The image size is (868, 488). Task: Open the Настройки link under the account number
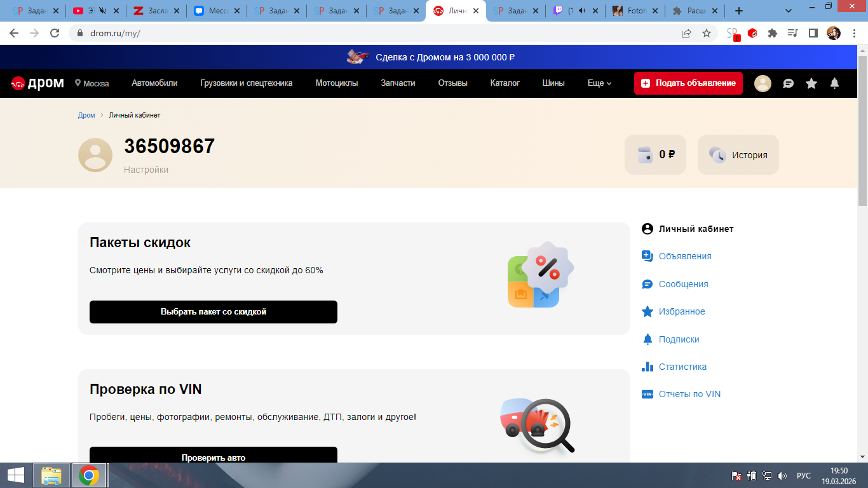146,170
